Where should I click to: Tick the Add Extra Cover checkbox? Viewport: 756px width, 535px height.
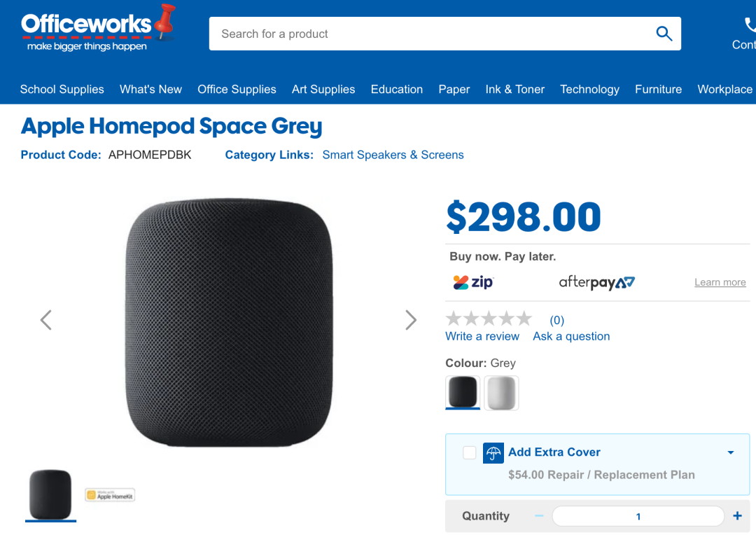pos(469,452)
